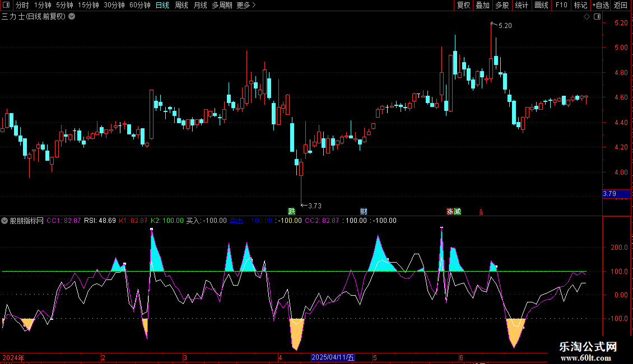Click the small red S marker on the chart
This screenshot has height=364, width=633.
pyautogui.click(x=481, y=212)
